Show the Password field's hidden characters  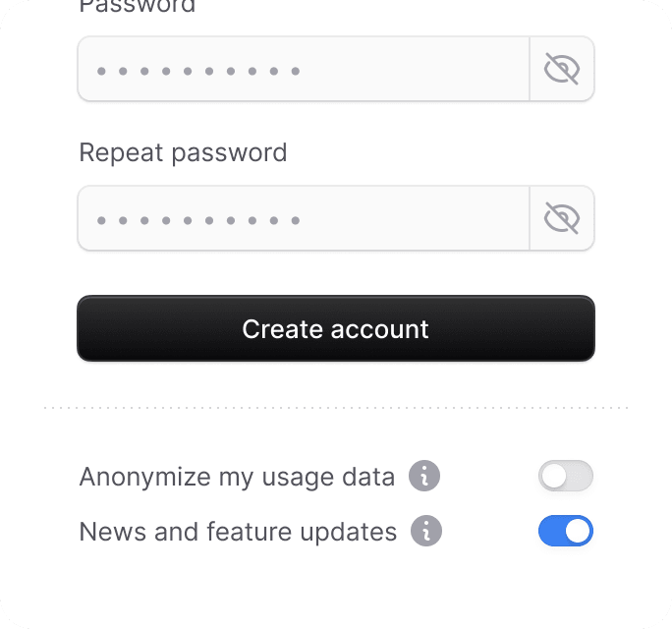pos(562,69)
